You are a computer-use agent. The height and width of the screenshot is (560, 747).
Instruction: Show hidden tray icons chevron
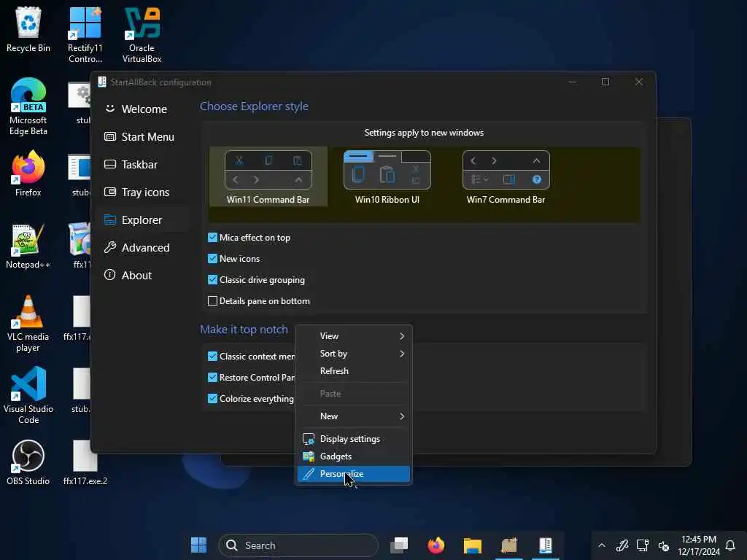[602, 545]
